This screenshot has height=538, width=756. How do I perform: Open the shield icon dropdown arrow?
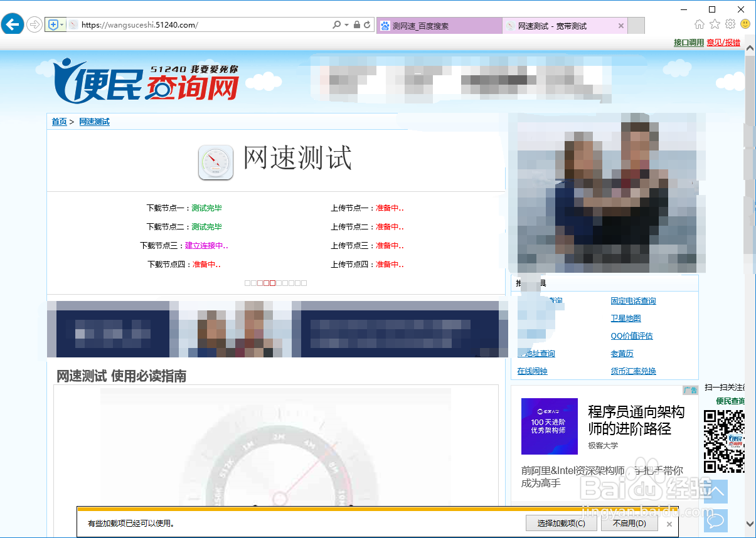click(x=62, y=25)
